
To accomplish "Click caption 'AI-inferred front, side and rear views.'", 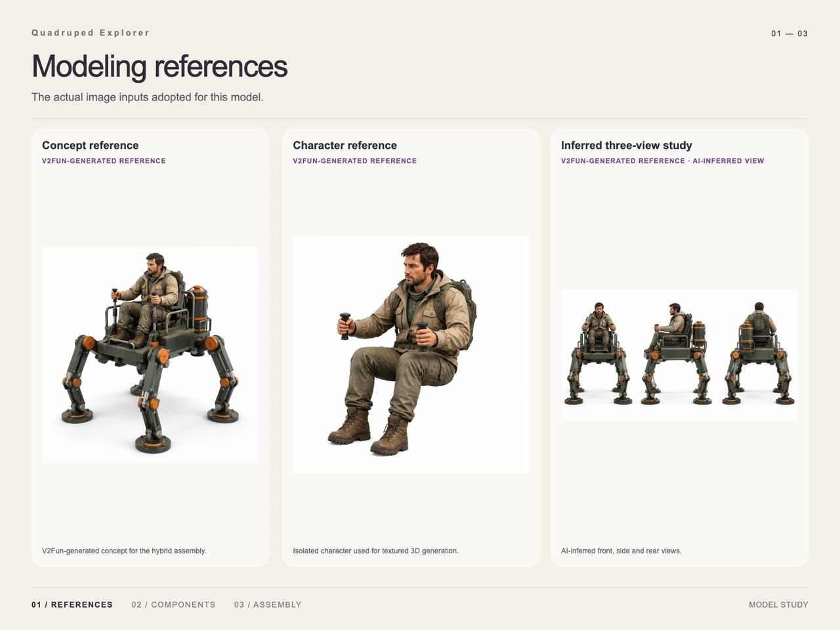I will 621,551.
